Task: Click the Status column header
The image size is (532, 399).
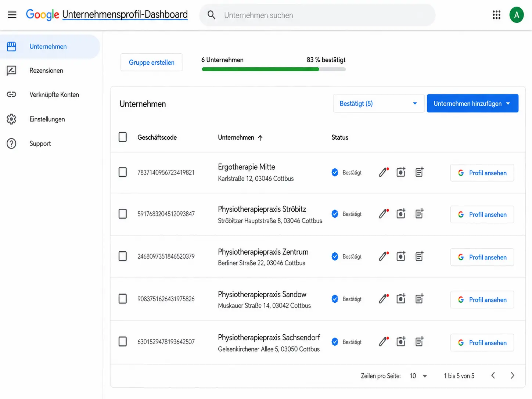Action: click(340, 137)
